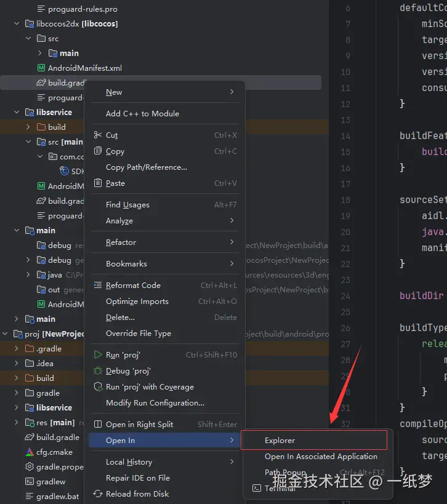Image resolution: width=447 pixels, height=504 pixels.
Task: Collapse the libcocos2dx module node
Action: click(x=17, y=23)
